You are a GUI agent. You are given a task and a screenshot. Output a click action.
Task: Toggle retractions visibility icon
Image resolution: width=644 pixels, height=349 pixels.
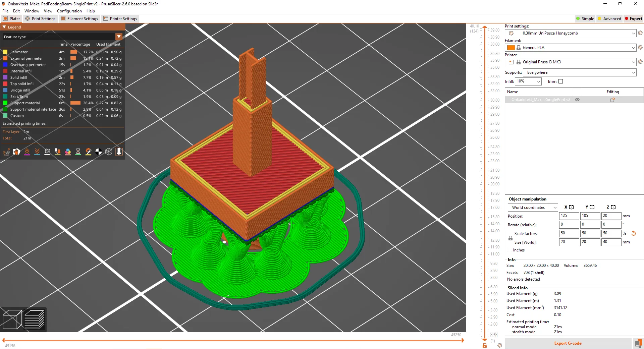(x=27, y=152)
